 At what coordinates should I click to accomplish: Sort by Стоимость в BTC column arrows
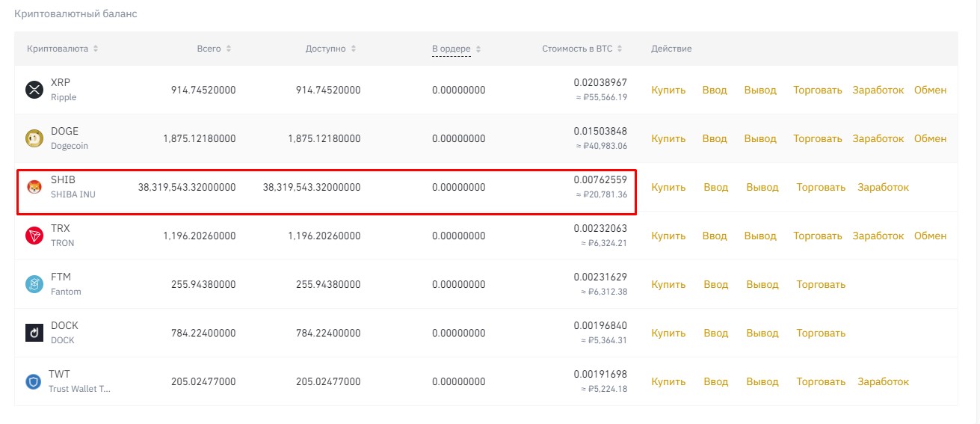click(620, 49)
